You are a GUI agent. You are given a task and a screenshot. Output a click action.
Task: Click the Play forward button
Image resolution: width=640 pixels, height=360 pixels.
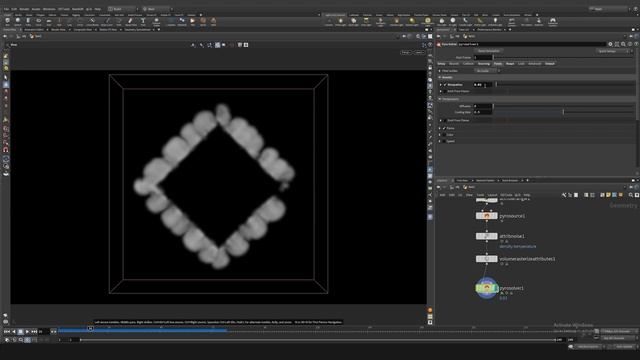[x=27, y=332]
